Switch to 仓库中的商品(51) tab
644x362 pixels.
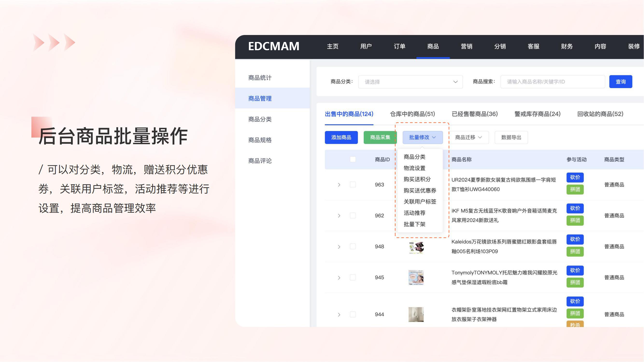click(412, 114)
